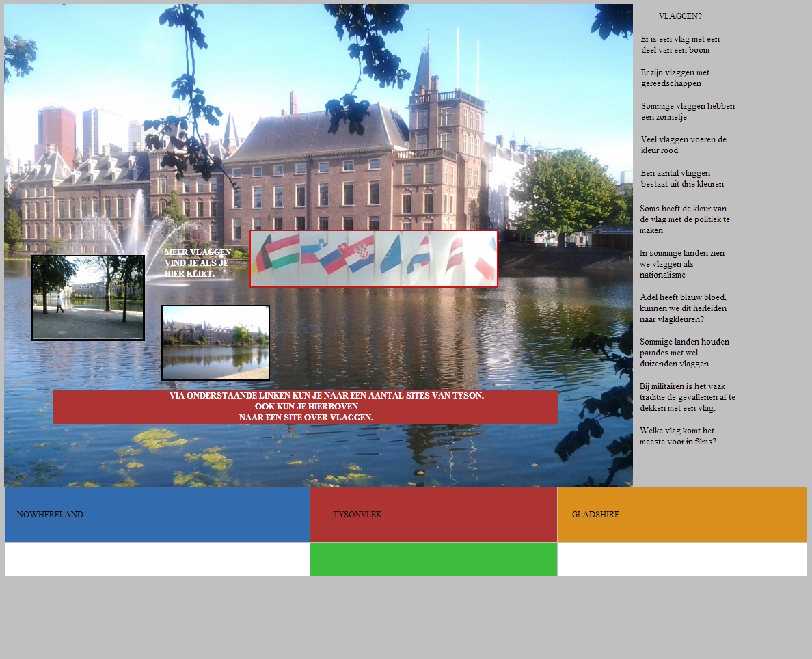This screenshot has height=659, width=812.
Task: Click 'Er zijn vlaggen met gereedschappen' text
Action: (675, 78)
